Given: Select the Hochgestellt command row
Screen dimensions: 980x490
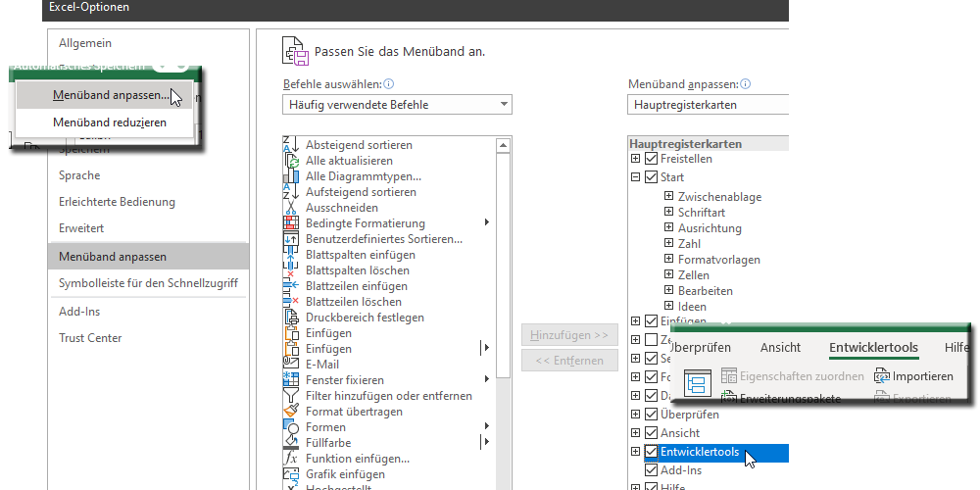Looking at the screenshot, I should click(389, 487).
